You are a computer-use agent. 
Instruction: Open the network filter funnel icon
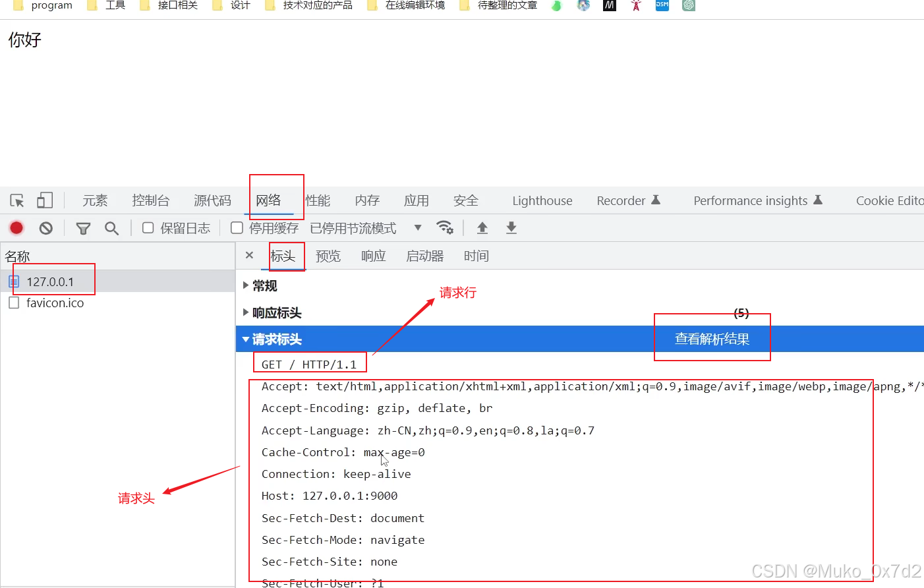coord(83,228)
